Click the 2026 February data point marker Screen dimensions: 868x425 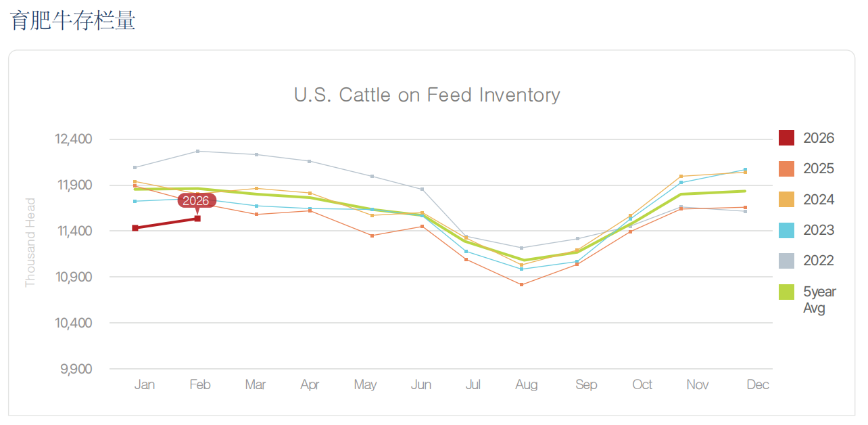[197, 219]
